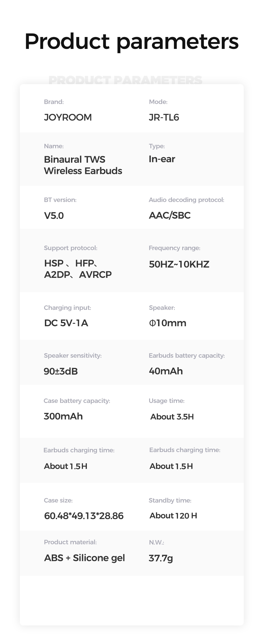Click the About 3.5H usage time
The width and height of the screenshot is (264, 644).
pyautogui.click(x=172, y=417)
